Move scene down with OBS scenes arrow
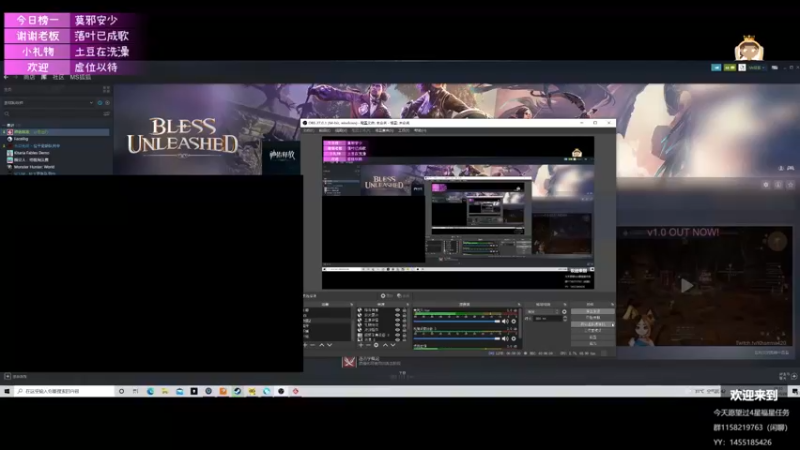 tap(329, 345)
